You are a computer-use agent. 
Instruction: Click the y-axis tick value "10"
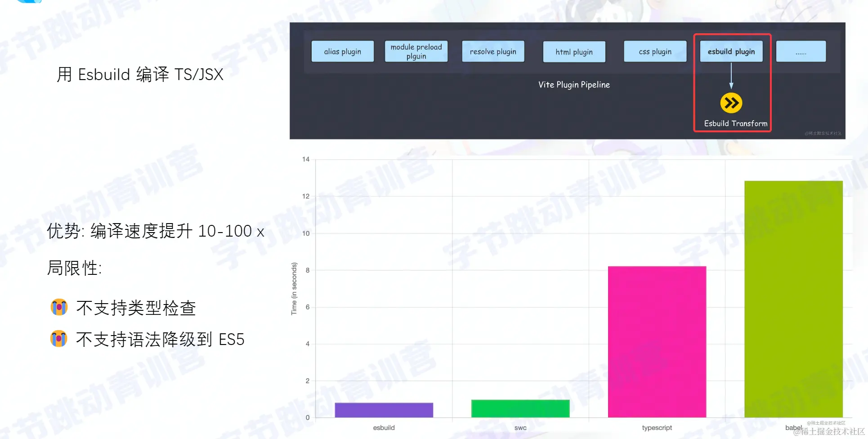[x=306, y=233]
